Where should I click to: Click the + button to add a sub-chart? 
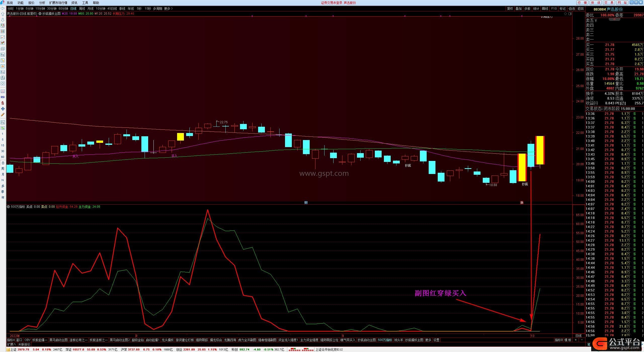(576, 340)
